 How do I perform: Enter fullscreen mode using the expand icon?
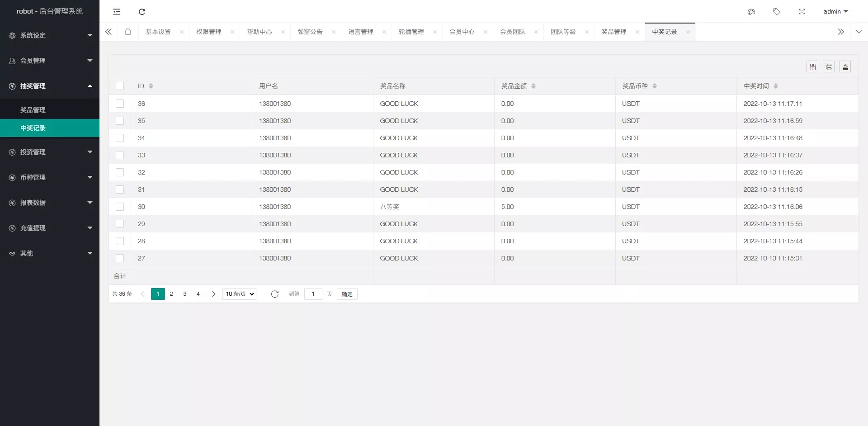[802, 12]
